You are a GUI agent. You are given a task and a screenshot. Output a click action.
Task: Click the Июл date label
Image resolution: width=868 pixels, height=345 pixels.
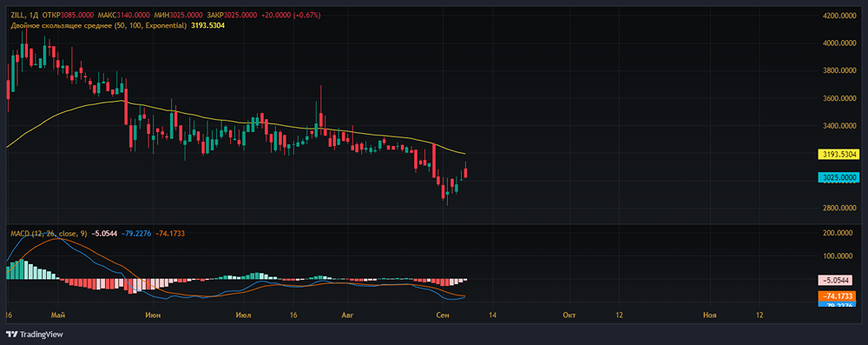click(243, 315)
